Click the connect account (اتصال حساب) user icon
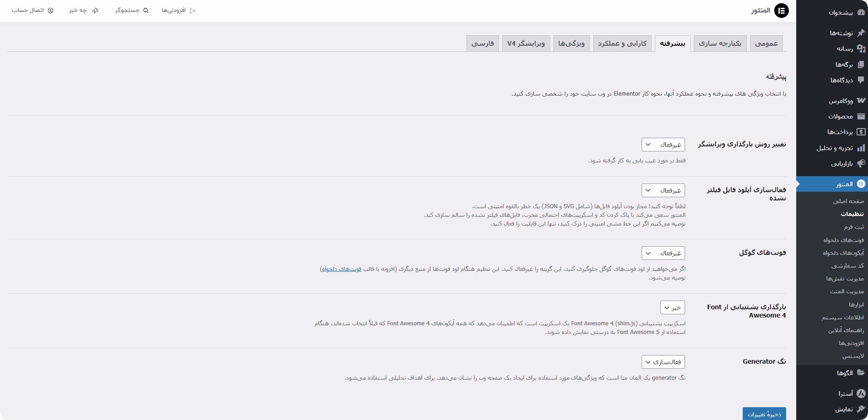The height and width of the screenshot is (420, 868). 51,11
